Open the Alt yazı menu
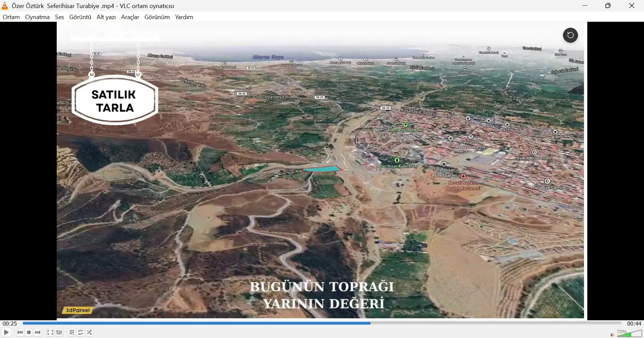The width and height of the screenshot is (644, 338). (x=106, y=17)
